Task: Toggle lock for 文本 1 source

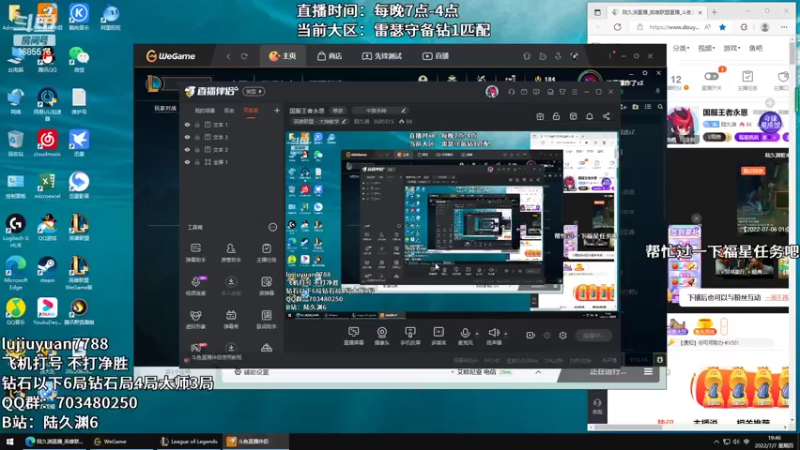Action: [197, 124]
